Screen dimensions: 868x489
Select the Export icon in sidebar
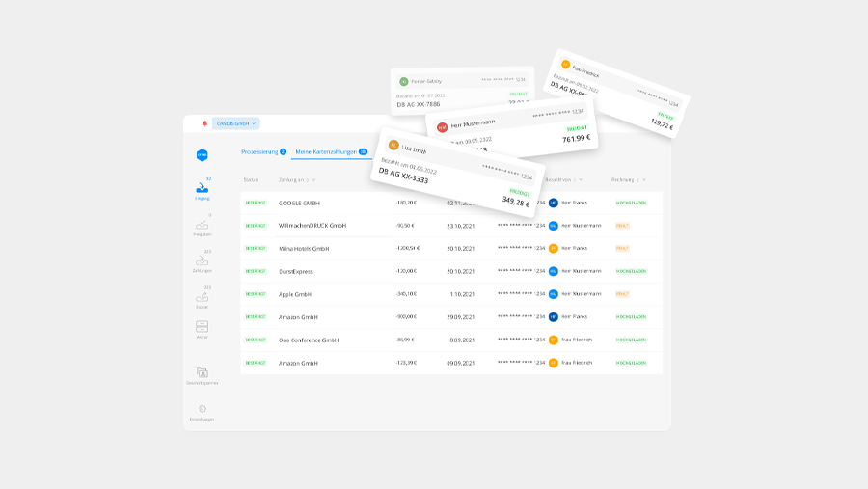tap(202, 298)
